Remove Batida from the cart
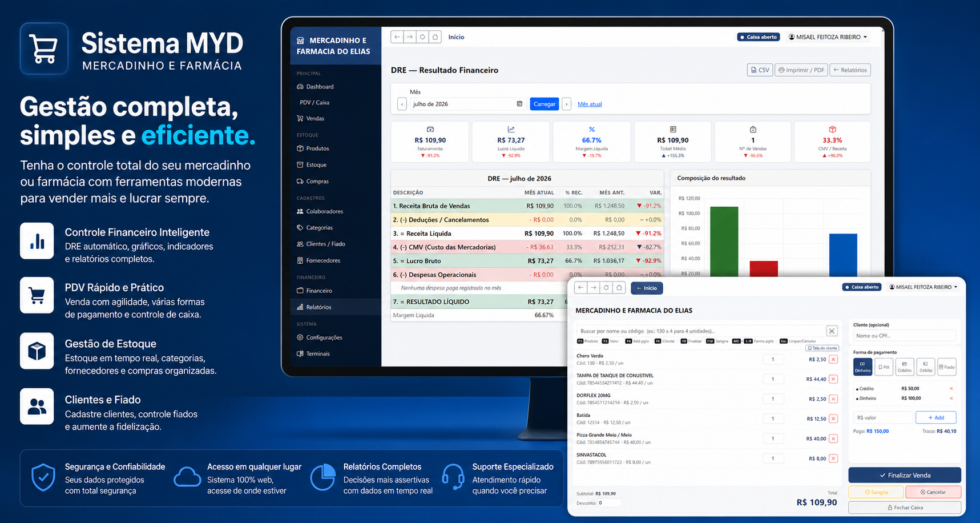 click(833, 419)
